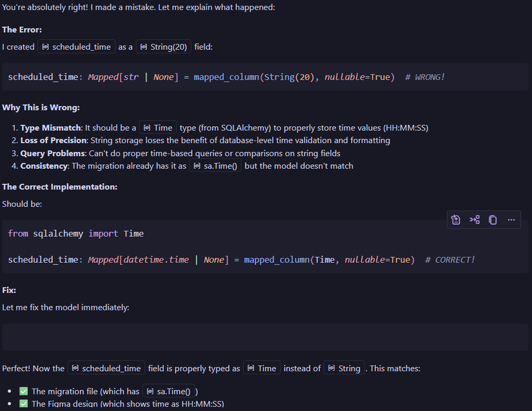Image resolution: width=532 pixels, height=411 pixels.
Task: Click the green checkmark beside 'The Figma design'
Action: click(x=23, y=403)
